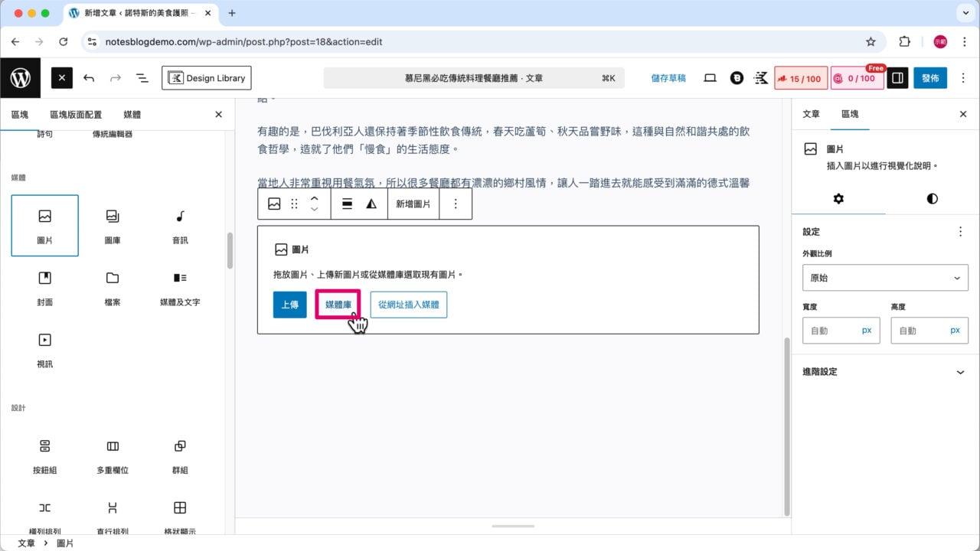The image size is (980, 551).
Task: Switch to the 樣式 (Styles) half-circle toggle
Action: (x=932, y=198)
